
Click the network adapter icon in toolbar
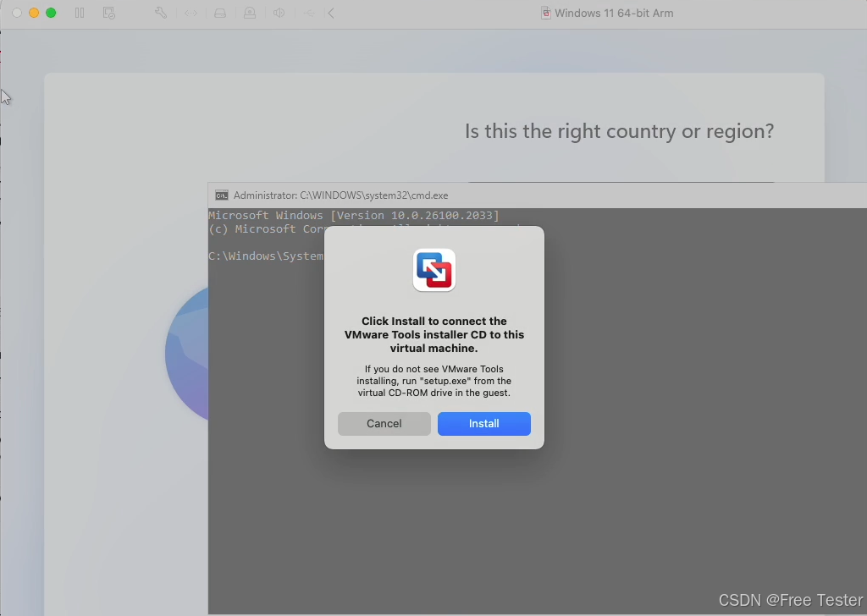coord(191,13)
